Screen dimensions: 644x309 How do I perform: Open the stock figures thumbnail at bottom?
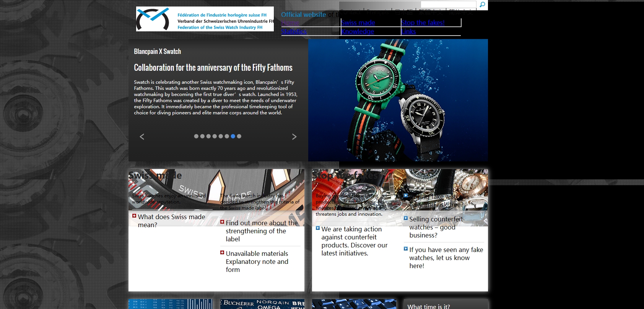tap(170, 304)
